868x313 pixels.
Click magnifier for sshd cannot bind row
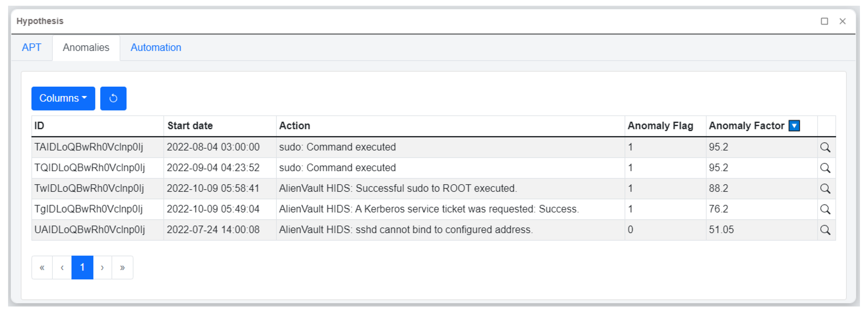825,230
